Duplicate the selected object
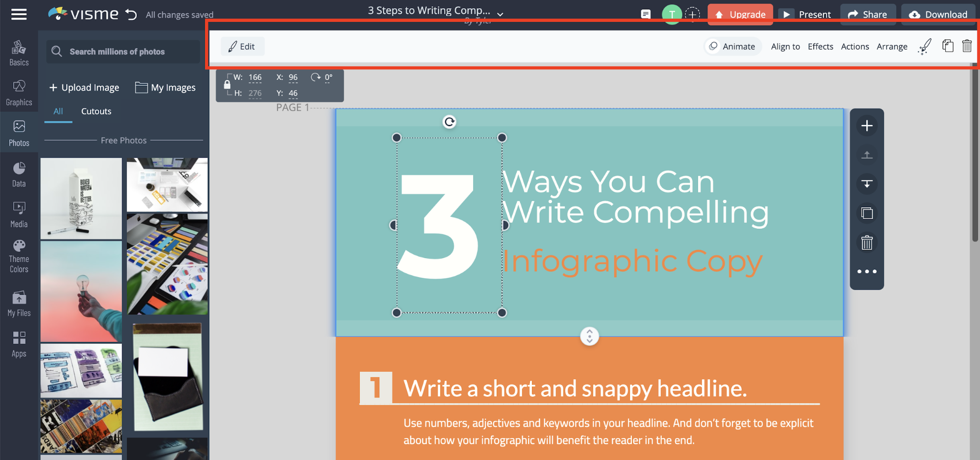 tap(948, 46)
